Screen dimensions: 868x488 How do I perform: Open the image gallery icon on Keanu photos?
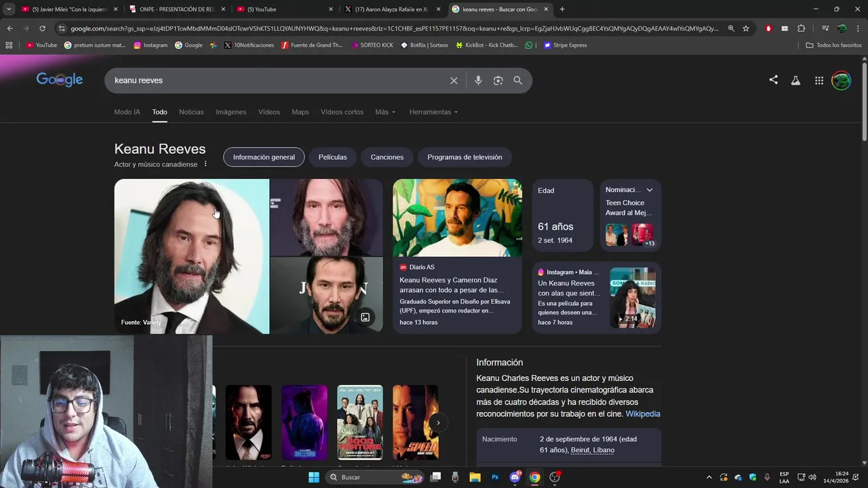point(365,317)
